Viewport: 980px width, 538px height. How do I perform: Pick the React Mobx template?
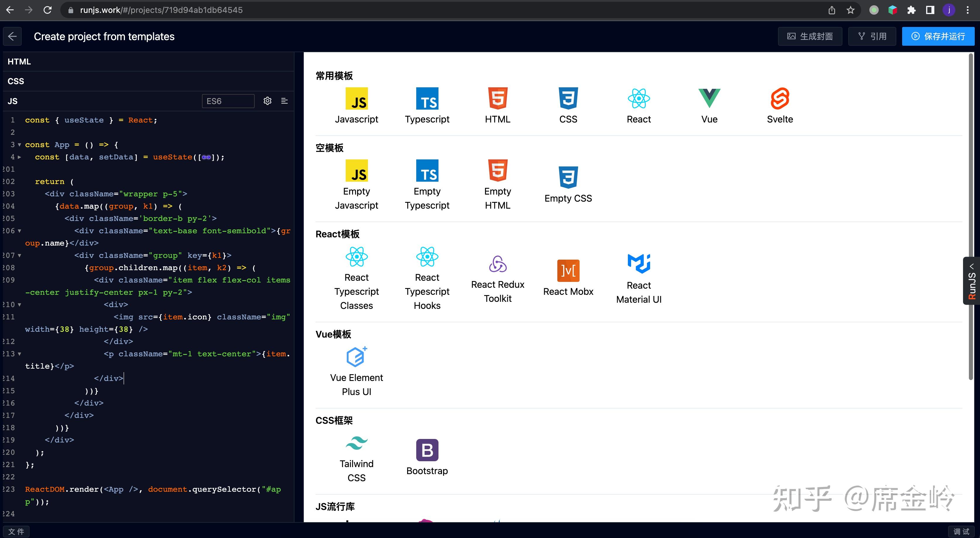tap(568, 270)
